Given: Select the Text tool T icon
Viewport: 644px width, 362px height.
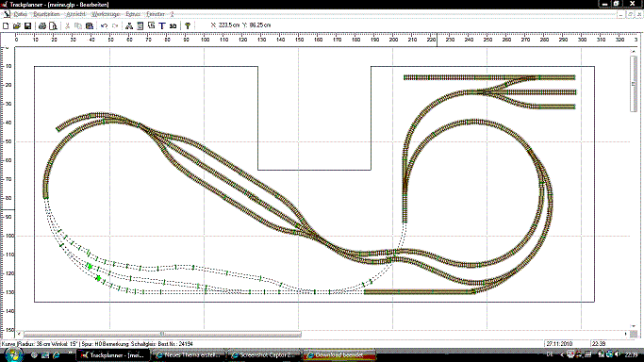Looking at the screenshot, I should coord(162,25).
